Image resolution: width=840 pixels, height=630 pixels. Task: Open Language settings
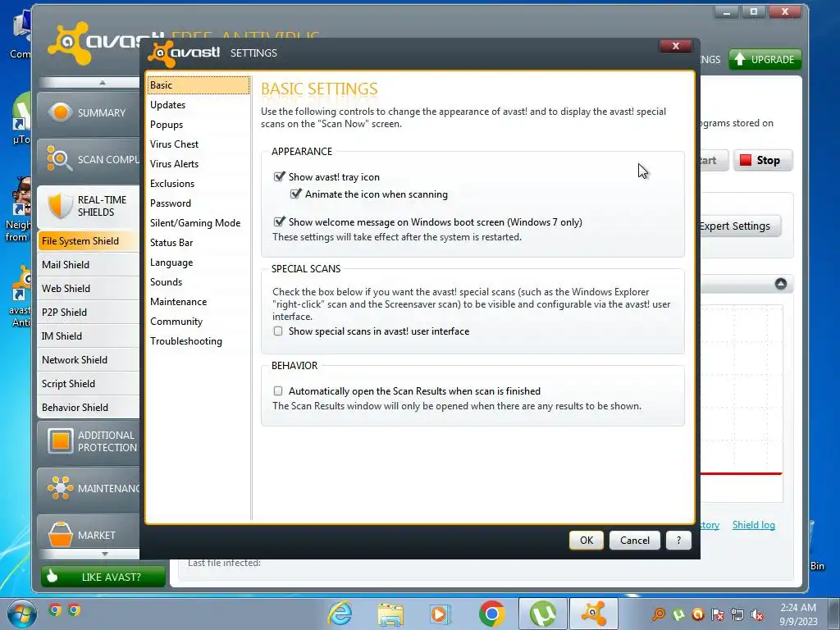pos(199,262)
